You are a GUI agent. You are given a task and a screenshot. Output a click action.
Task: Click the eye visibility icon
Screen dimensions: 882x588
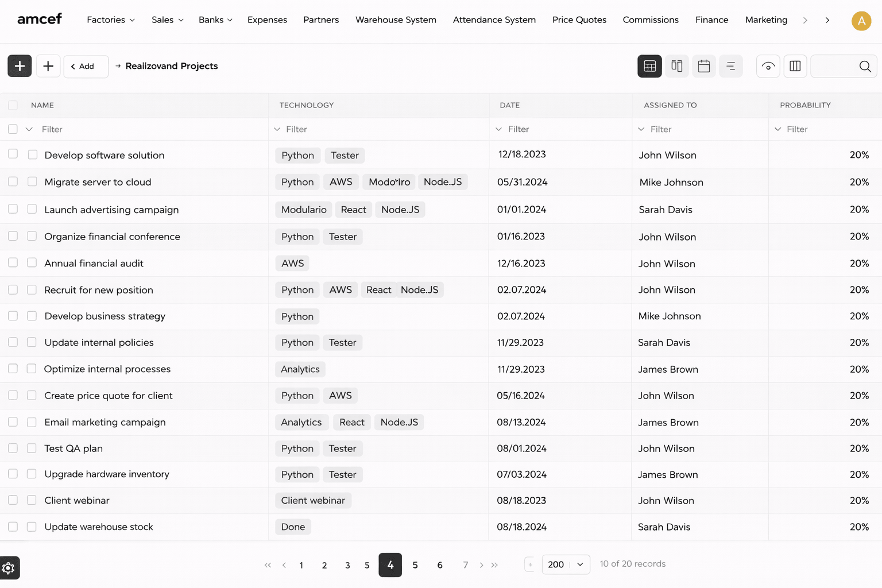coord(768,66)
